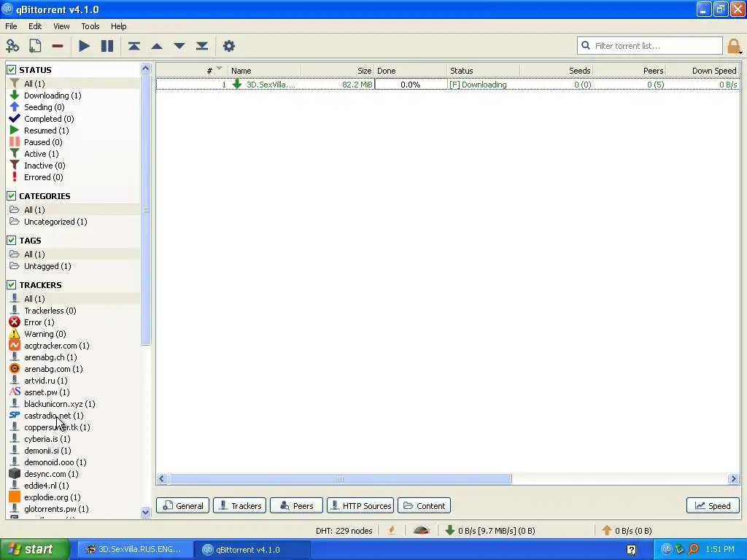The image size is (747, 560).
Task: Pause torrents with the pause icon
Action: (107, 46)
